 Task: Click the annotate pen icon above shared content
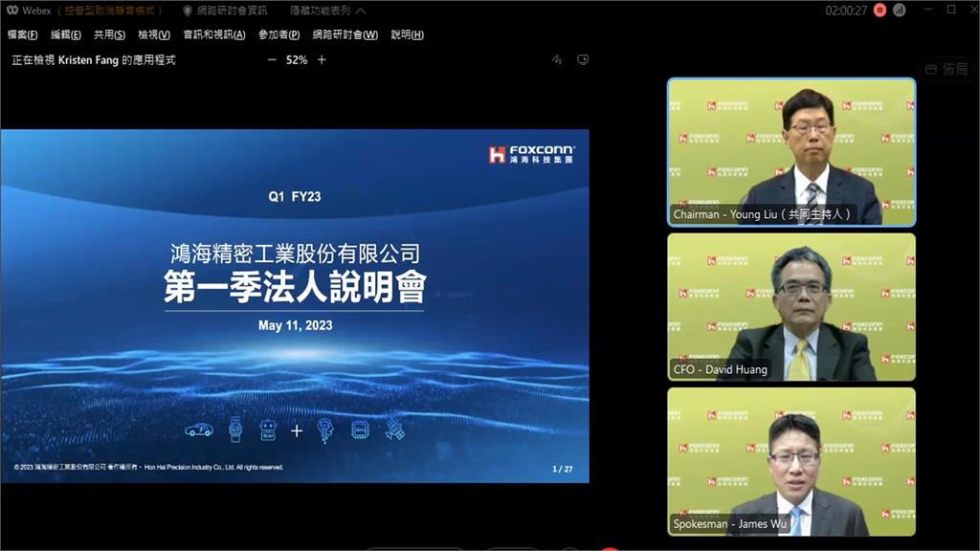point(557,60)
